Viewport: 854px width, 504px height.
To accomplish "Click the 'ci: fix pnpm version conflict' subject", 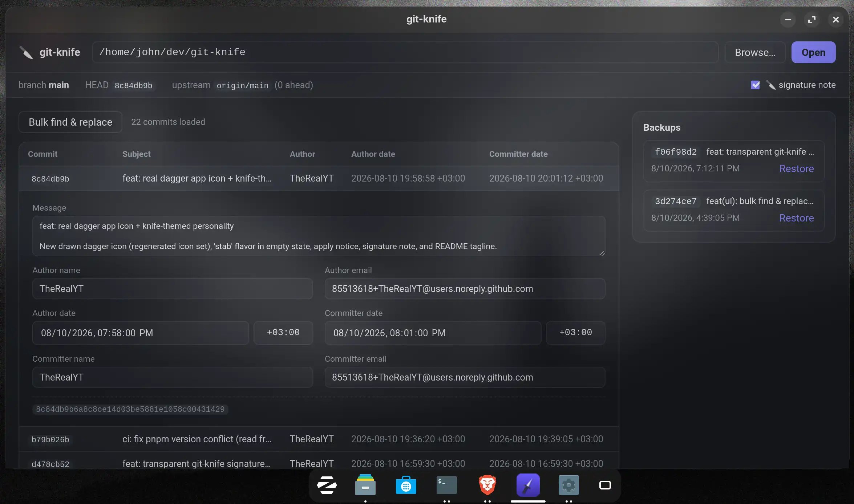I will click(x=197, y=439).
